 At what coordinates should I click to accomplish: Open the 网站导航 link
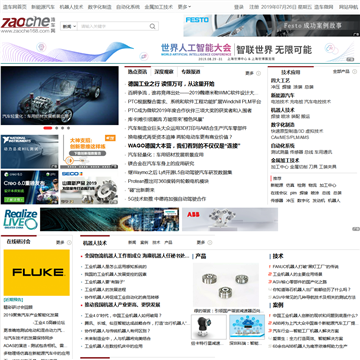tap(348, 7)
